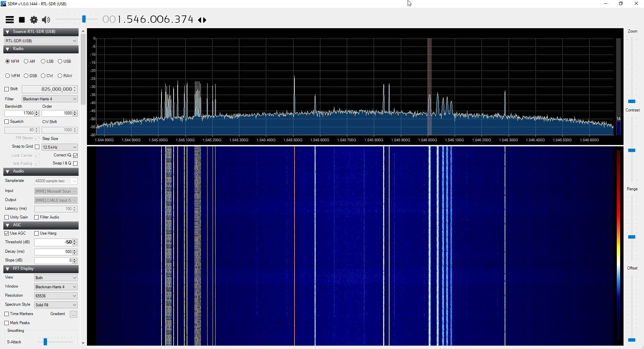Collapse the AGC panel triangle
Viewport: 644px width, 349px height.
point(7,225)
